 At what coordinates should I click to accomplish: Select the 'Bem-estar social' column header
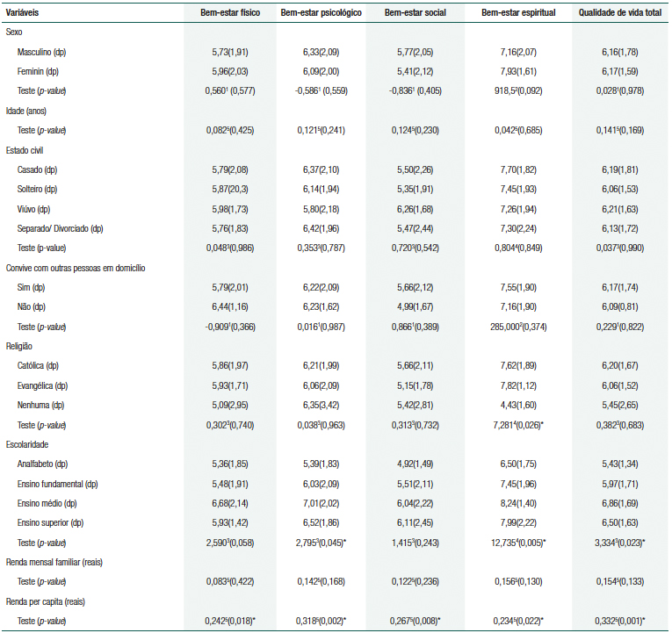(417, 15)
